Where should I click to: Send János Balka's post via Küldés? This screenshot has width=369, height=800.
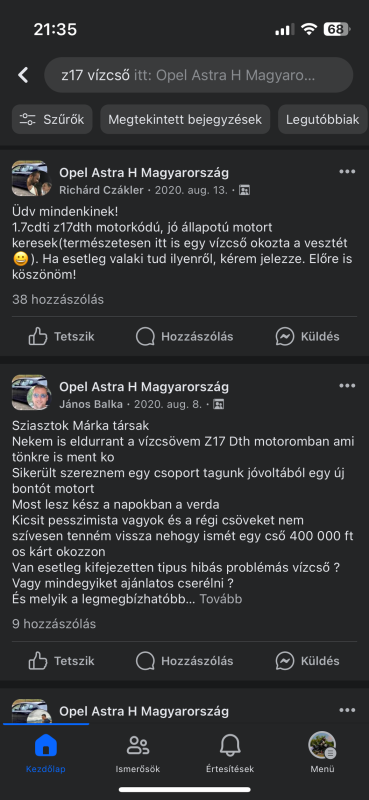(x=308, y=661)
